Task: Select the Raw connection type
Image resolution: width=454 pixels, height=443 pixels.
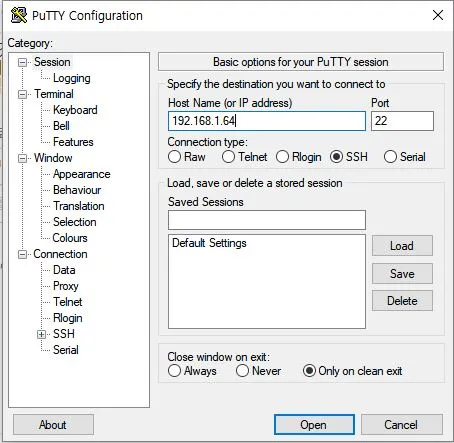Action: [x=174, y=157]
